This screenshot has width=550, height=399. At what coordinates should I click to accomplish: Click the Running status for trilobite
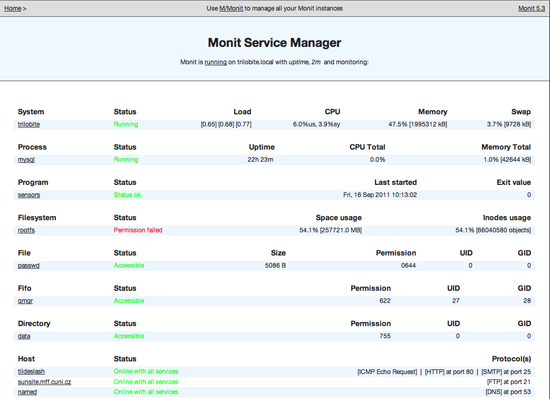coord(126,124)
